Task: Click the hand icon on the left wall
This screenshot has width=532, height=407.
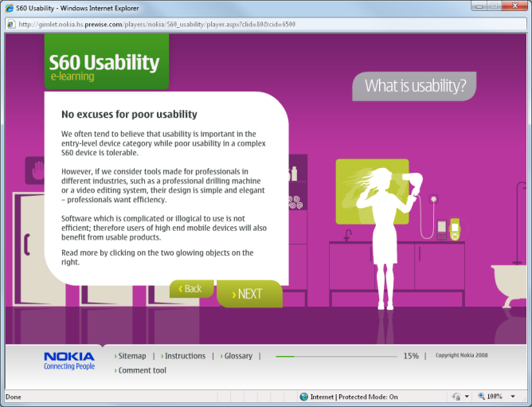Action: click(x=37, y=170)
